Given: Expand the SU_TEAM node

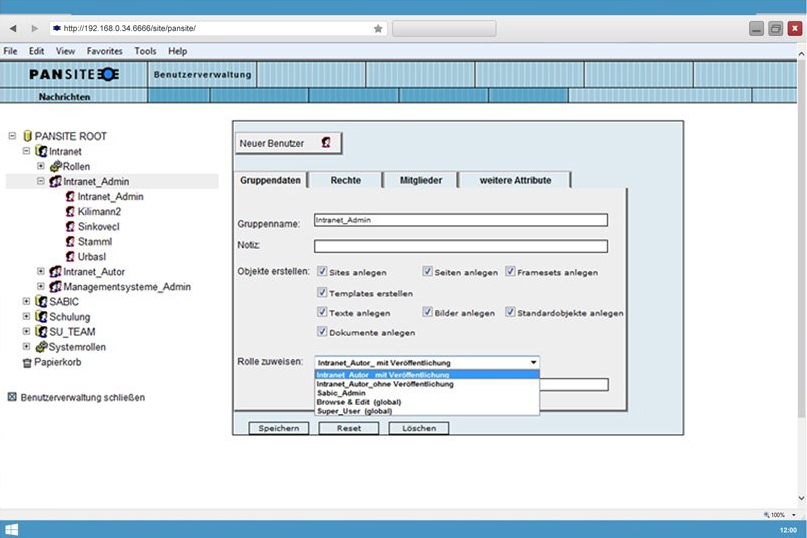Looking at the screenshot, I should 26,331.
